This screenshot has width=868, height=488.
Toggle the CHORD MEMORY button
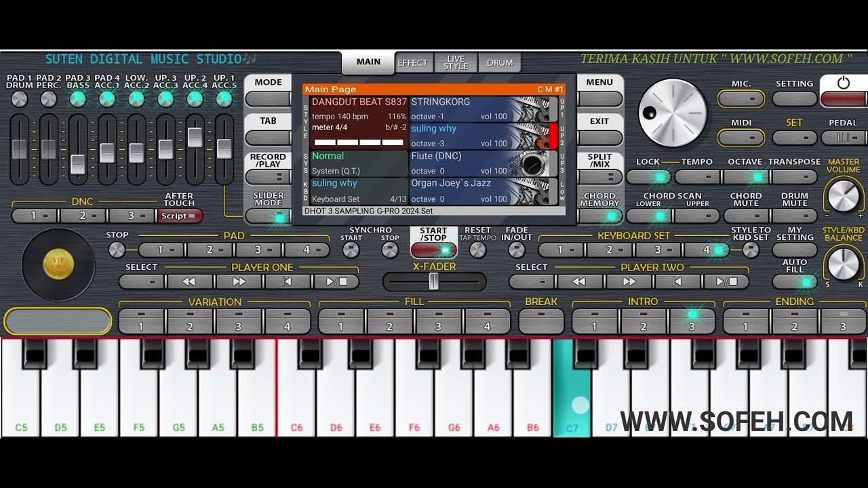599,216
